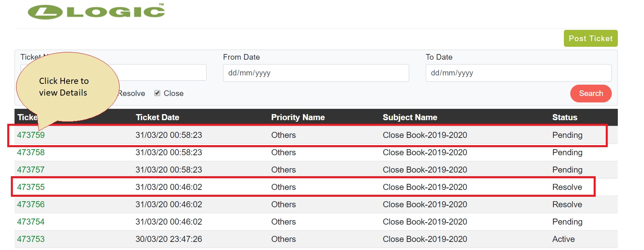
Task: Click the Priority Name column header
Action: point(298,117)
